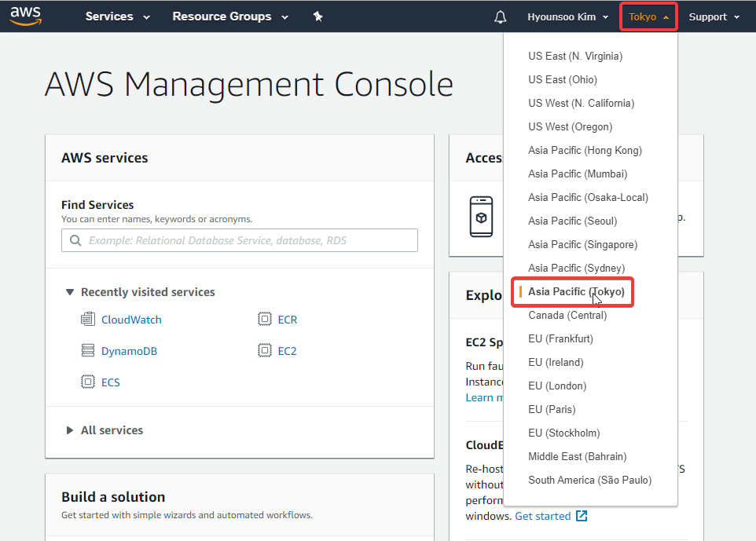Click the ECS chip icon
This screenshot has width=756, height=541.
coord(88,382)
